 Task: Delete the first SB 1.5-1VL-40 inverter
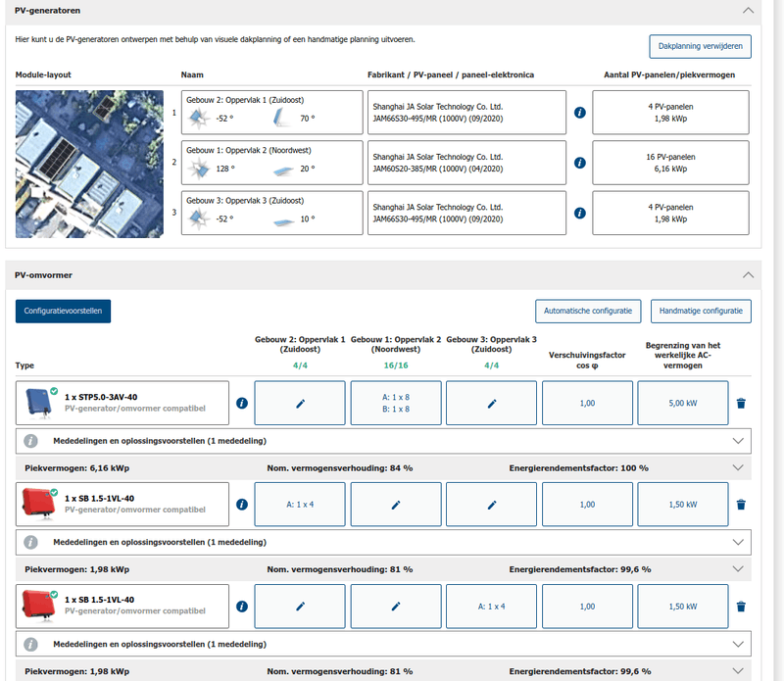click(741, 505)
